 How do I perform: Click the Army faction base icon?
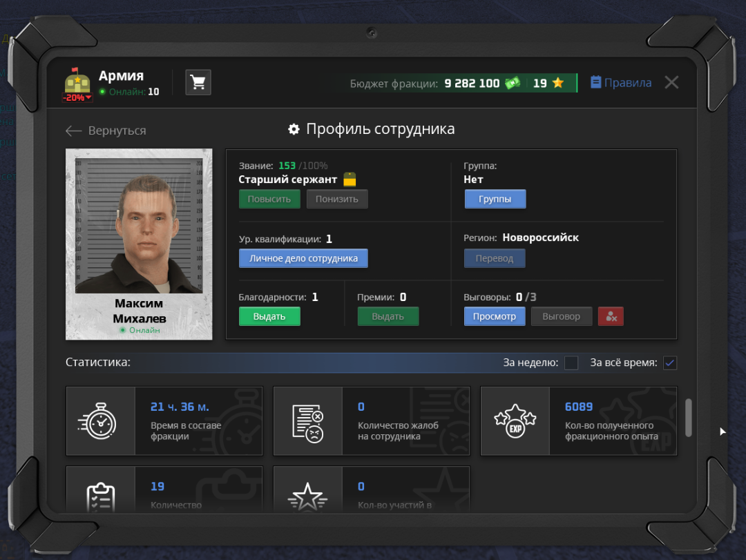pos(77,82)
